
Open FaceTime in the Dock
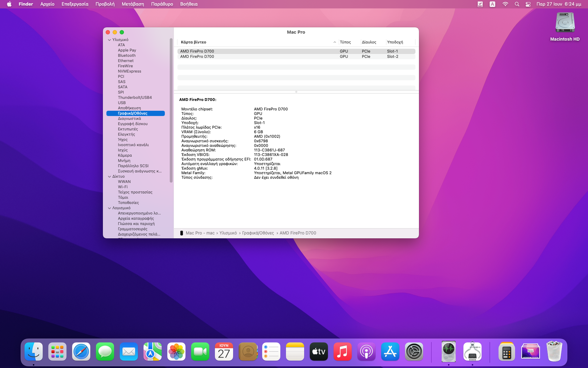pyautogui.click(x=200, y=352)
